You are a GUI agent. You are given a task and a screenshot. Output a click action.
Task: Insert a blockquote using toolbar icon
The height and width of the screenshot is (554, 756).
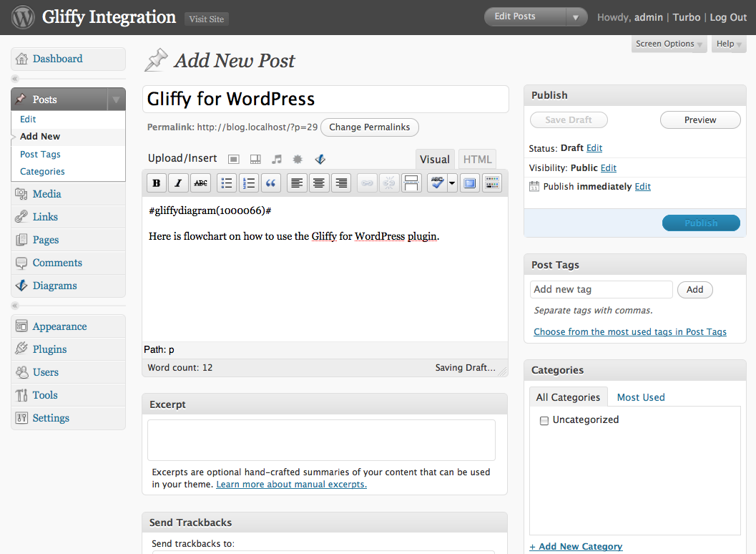pyautogui.click(x=271, y=183)
